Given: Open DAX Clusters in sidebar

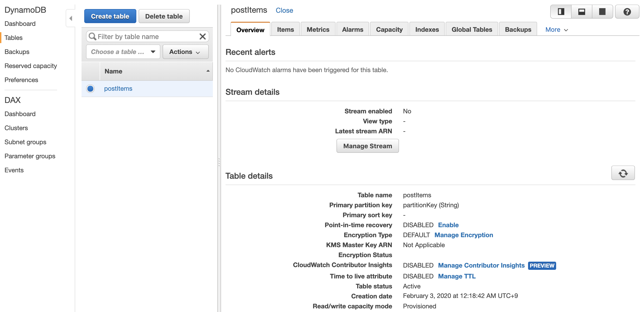Looking at the screenshot, I should [16, 128].
